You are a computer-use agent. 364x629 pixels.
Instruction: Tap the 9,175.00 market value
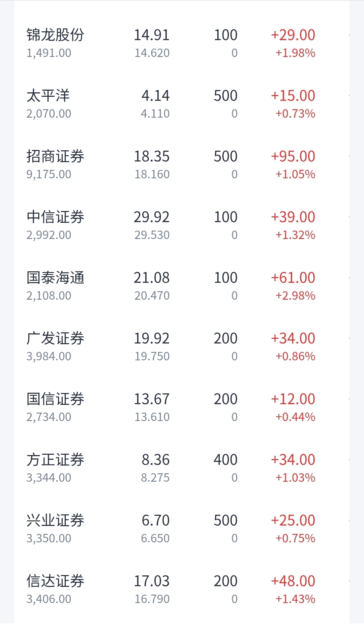[49, 174]
